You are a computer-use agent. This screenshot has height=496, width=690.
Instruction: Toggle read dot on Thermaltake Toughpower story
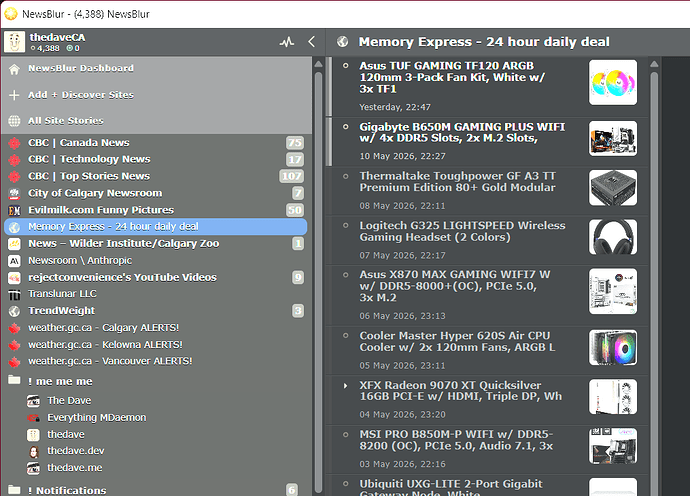coord(345,176)
